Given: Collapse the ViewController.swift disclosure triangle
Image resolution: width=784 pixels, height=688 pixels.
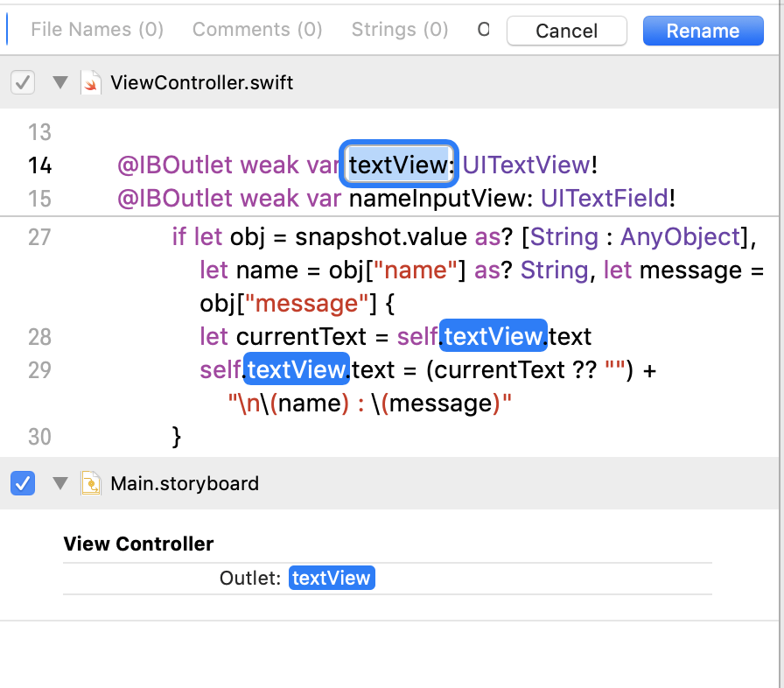Looking at the screenshot, I should coord(60,83).
